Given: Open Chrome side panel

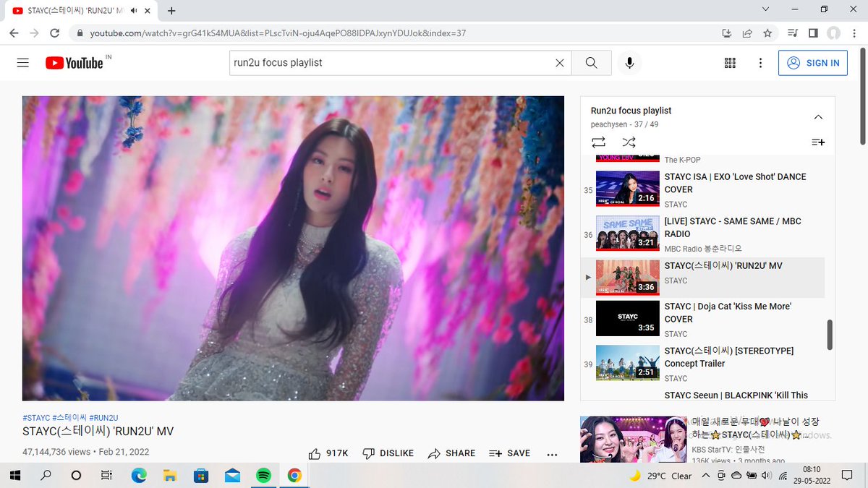Looking at the screenshot, I should (x=813, y=33).
